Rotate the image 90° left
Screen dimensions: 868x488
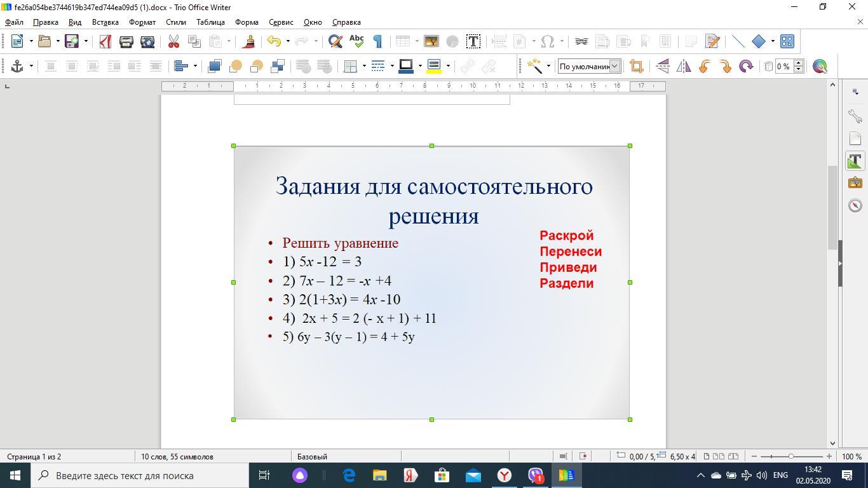[x=704, y=66]
